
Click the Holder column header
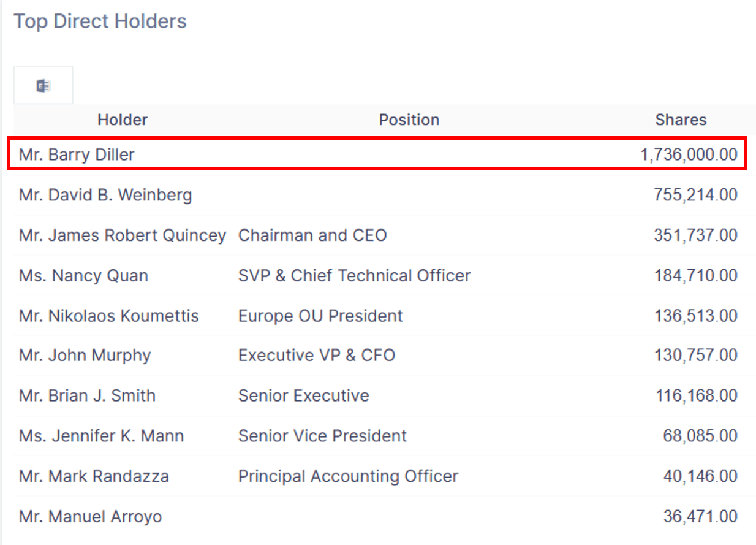pyautogui.click(x=123, y=120)
